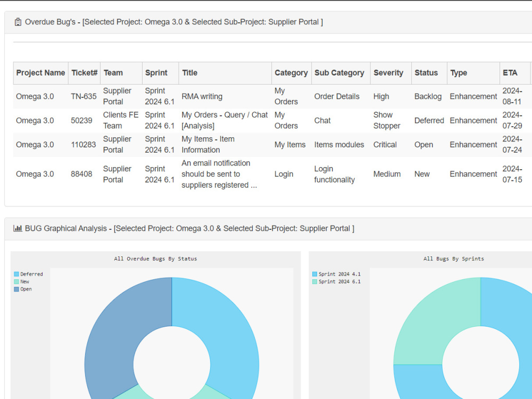Viewport: 532px width, 399px height.
Task: Select ticket number 110283
Action: [x=84, y=145]
